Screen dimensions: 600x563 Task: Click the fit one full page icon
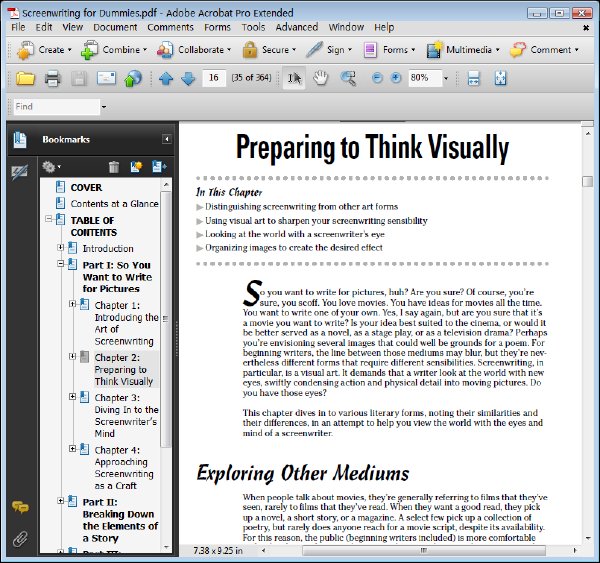pyautogui.click(x=501, y=78)
